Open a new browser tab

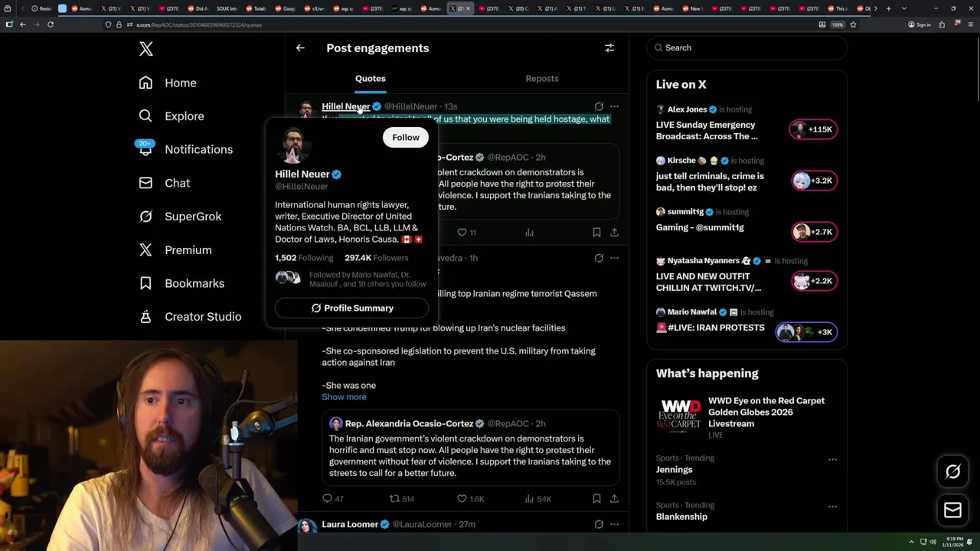click(888, 8)
